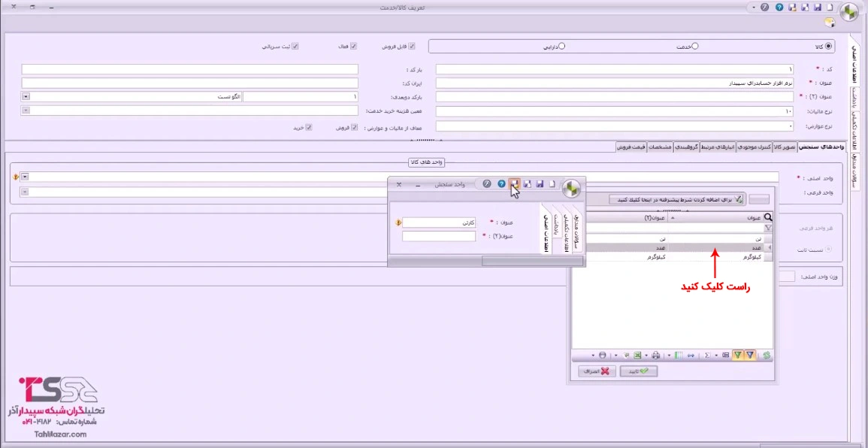868x448 pixels.
Task: Click Save-and-new icon in main window toolbar
Action: [x=805, y=8]
